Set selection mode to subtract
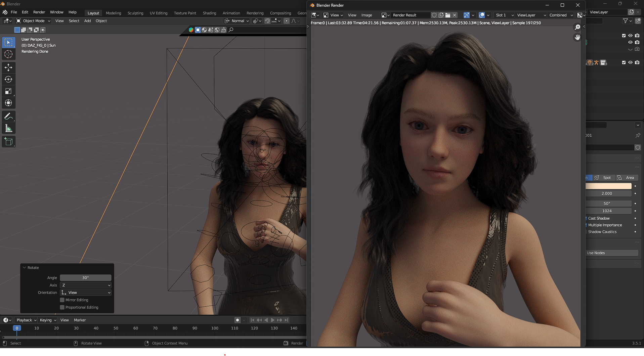The height and width of the screenshot is (356, 644). [x=30, y=30]
